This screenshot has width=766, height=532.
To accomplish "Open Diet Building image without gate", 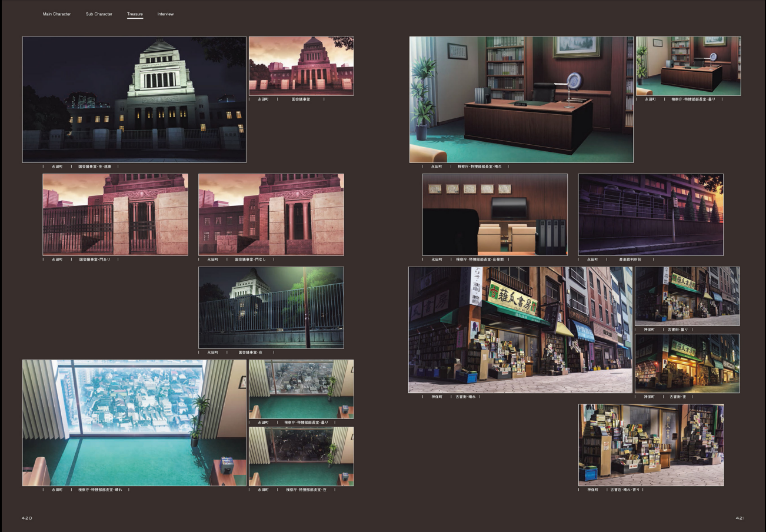I will [271, 215].
